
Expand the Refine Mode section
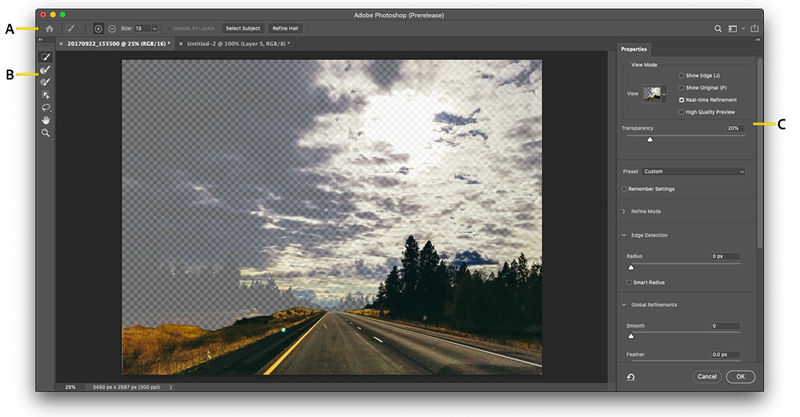click(x=623, y=211)
